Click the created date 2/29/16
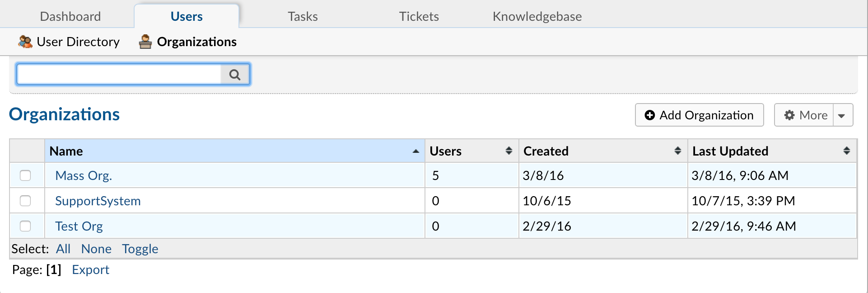This screenshot has height=293, width=868. click(547, 226)
